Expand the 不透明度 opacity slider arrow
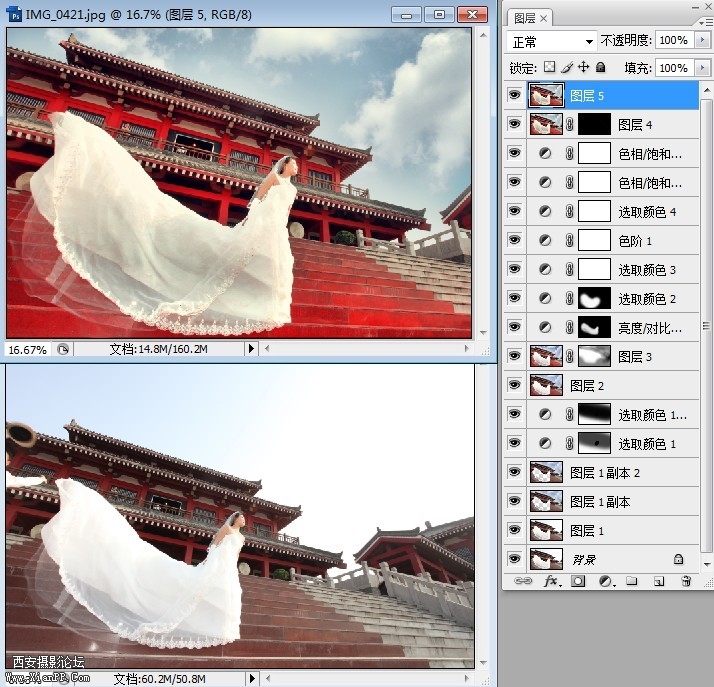Viewport: 714px width, 687px height. [x=702, y=41]
